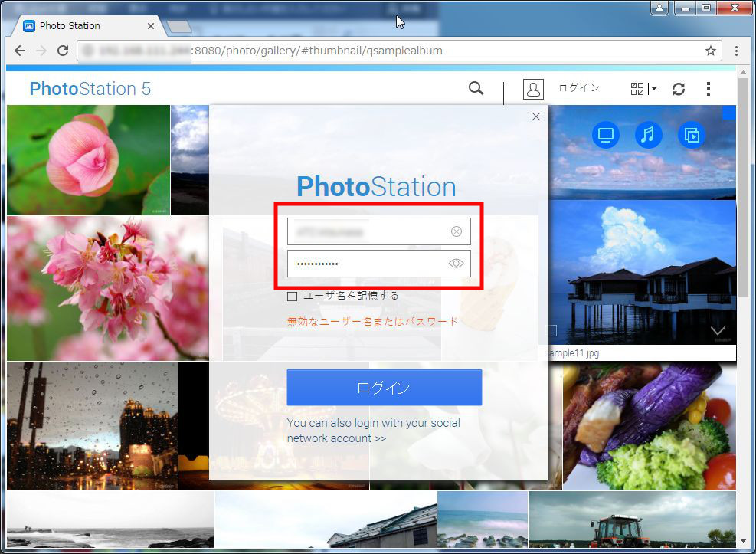Open the misty ocean rocks thumbnail
Viewport: 756px width, 554px height.
click(483, 520)
